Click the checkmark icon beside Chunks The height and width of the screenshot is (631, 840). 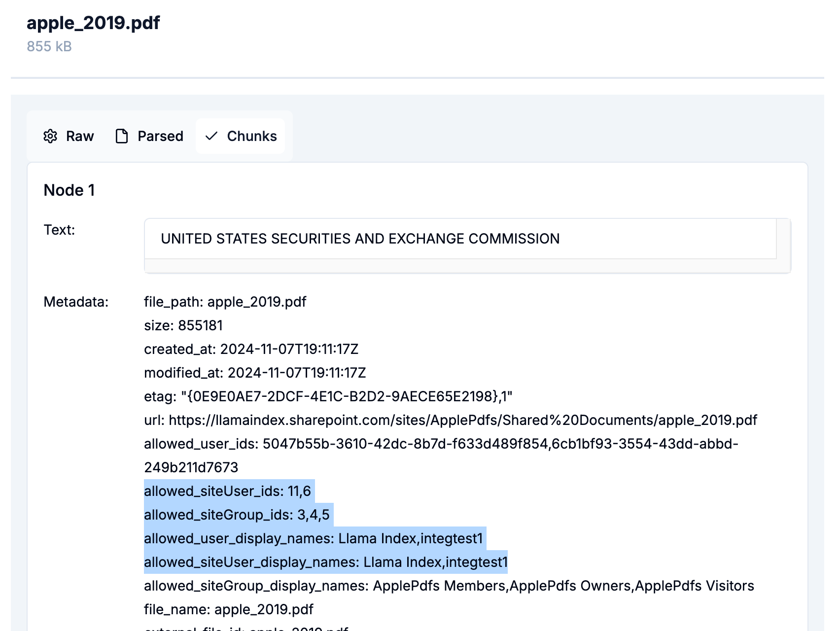[x=211, y=136]
